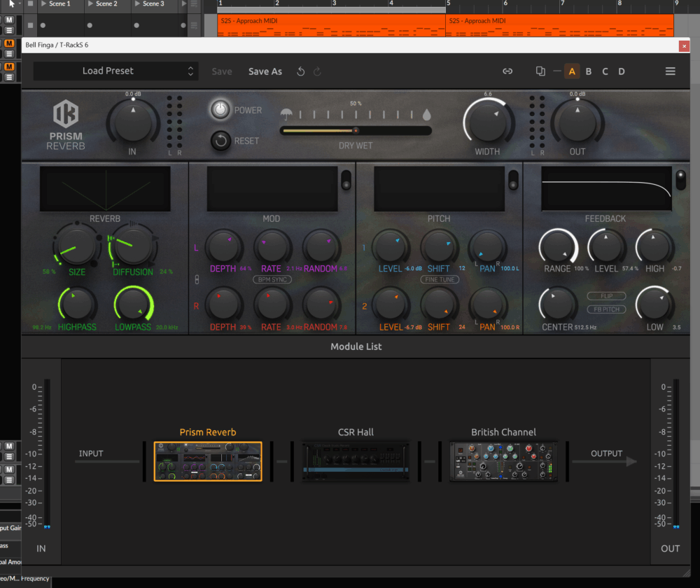Select the British Channel module thumbnail

point(503,461)
